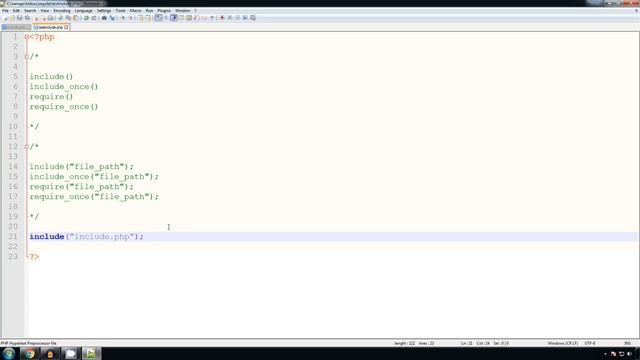
Task: Save the file using the Save icon
Action: [x=20, y=18]
